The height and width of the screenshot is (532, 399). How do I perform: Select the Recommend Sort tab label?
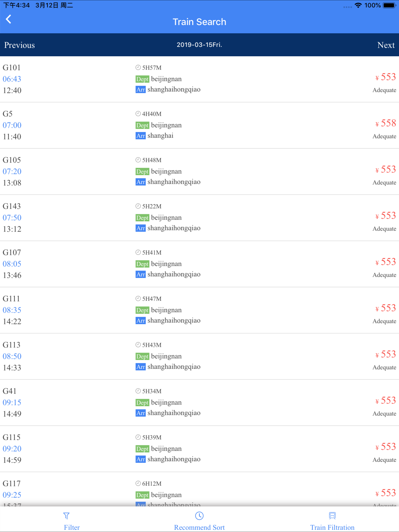(199, 527)
